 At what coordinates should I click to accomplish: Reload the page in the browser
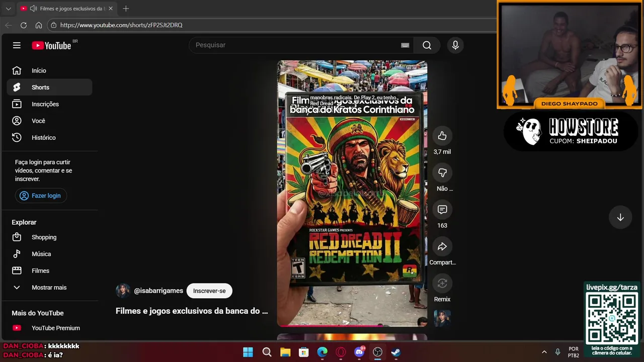point(24,25)
